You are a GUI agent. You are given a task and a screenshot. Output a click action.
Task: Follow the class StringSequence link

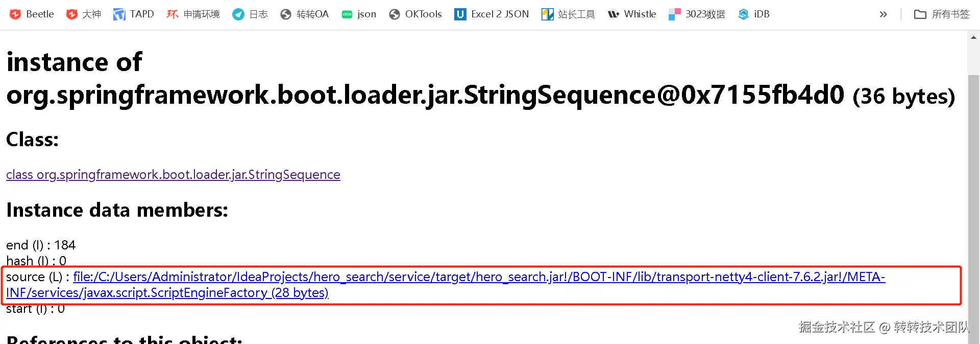(173, 175)
